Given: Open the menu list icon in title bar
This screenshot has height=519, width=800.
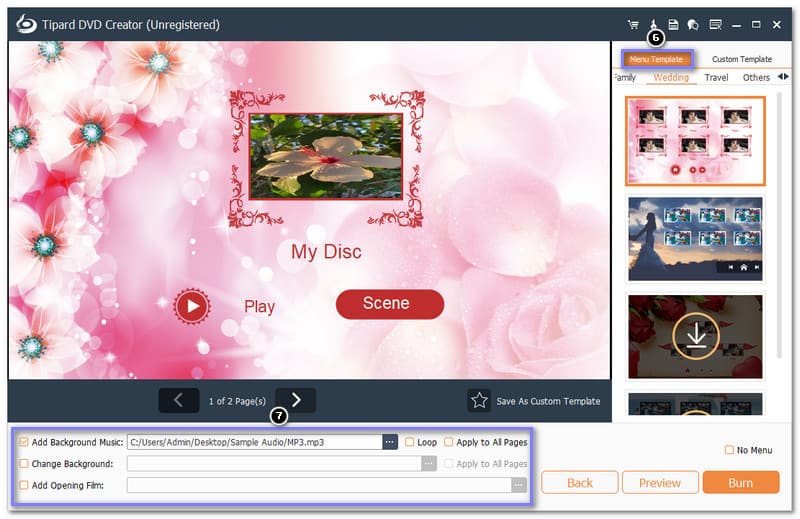Looking at the screenshot, I should pos(715,24).
